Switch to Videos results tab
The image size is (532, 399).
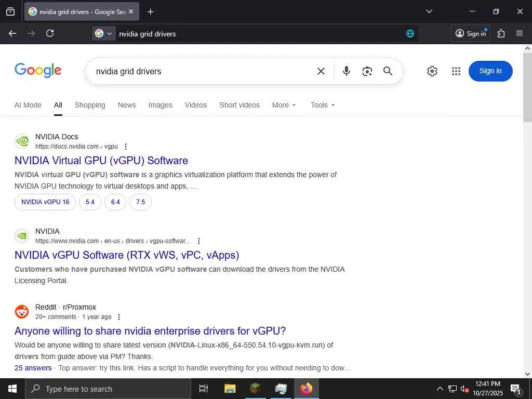point(196,105)
